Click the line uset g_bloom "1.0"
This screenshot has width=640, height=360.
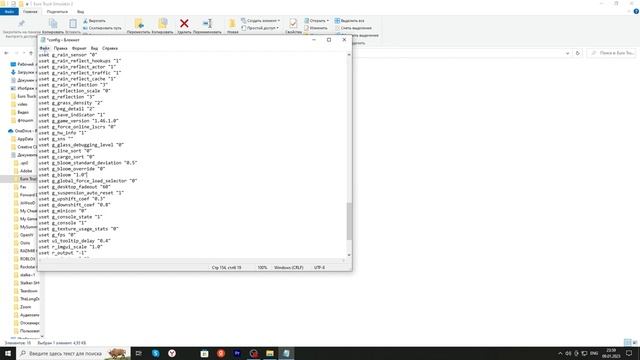point(63,175)
